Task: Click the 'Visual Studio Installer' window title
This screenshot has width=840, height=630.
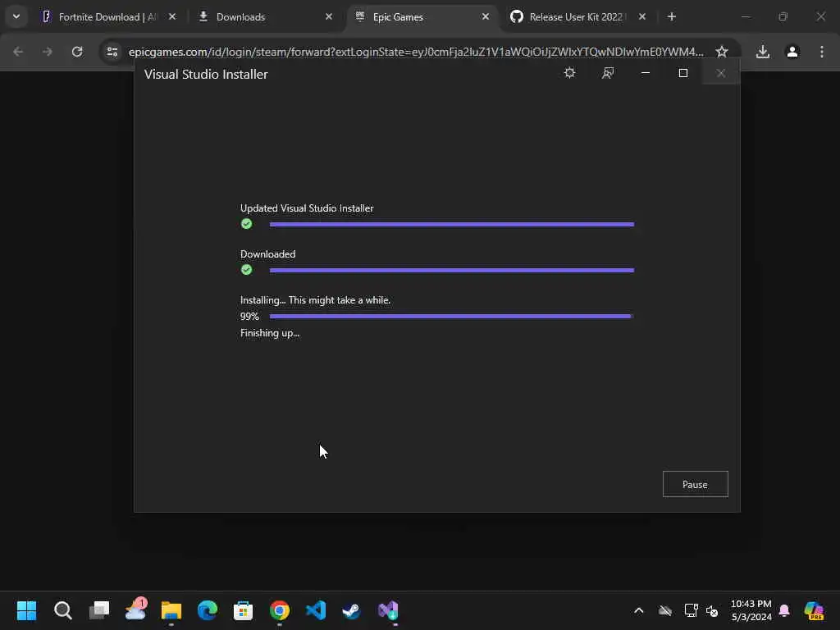Action: coord(206,74)
